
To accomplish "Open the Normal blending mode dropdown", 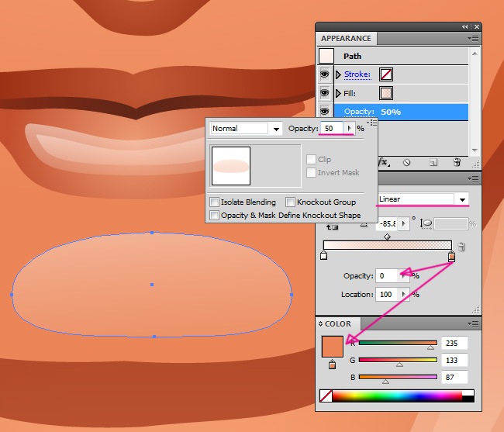I will tap(276, 129).
